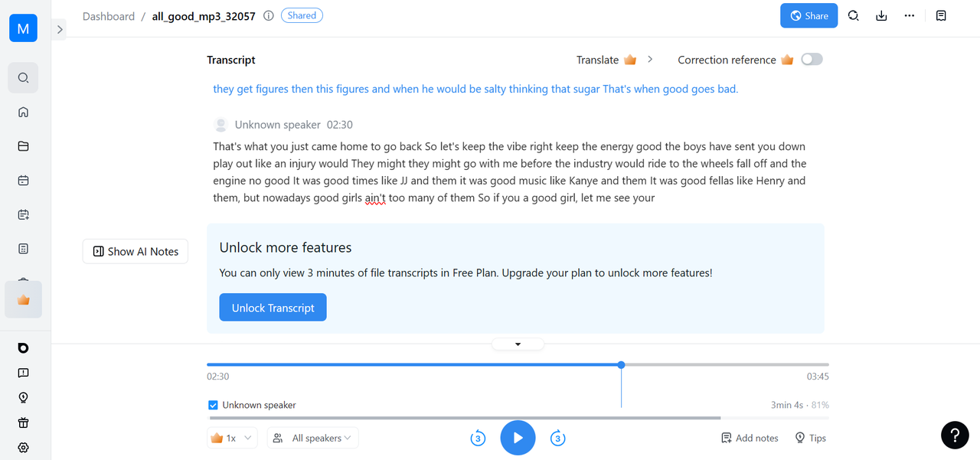Screen dimensions: 980x460
Task: Click the Show AI Notes button
Action: [136, 251]
